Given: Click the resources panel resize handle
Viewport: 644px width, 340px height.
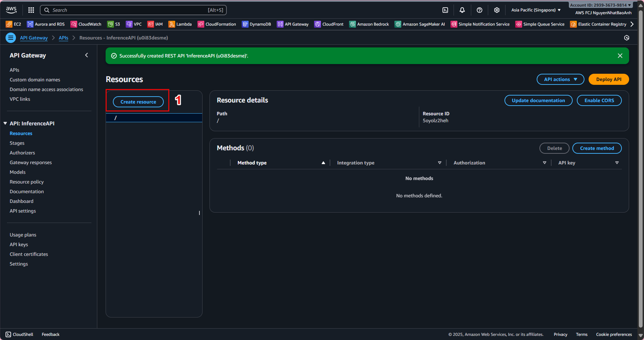Looking at the screenshot, I should (199, 213).
